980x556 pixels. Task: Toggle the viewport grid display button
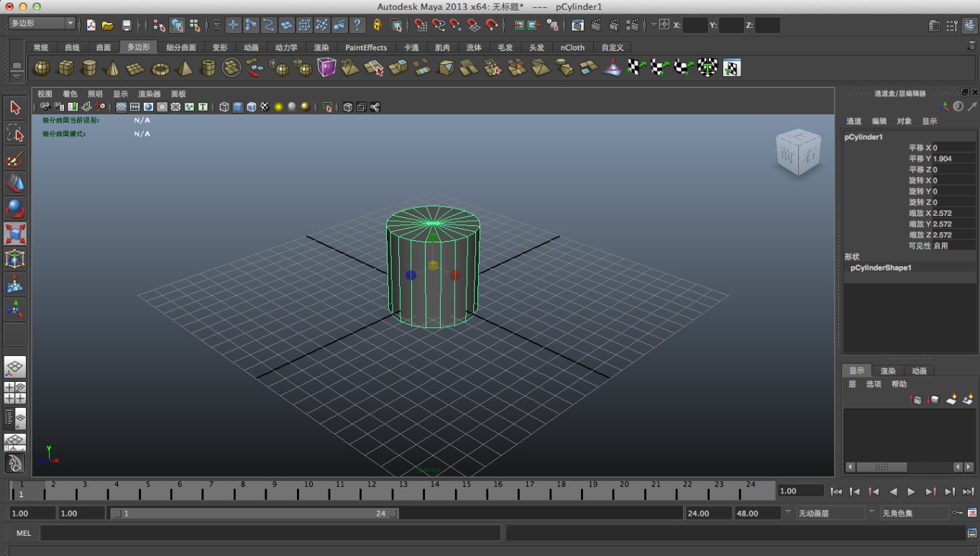click(x=122, y=107)
